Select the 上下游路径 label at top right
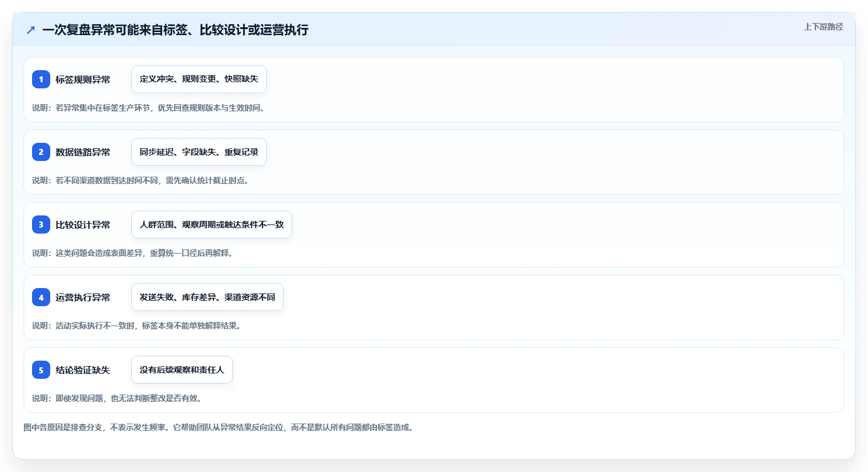 (823, 27)
